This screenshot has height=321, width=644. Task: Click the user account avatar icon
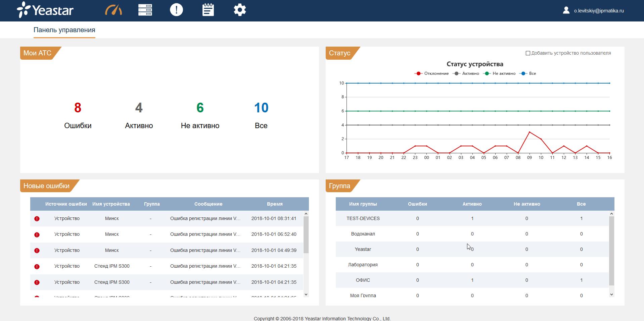[566, 10]
